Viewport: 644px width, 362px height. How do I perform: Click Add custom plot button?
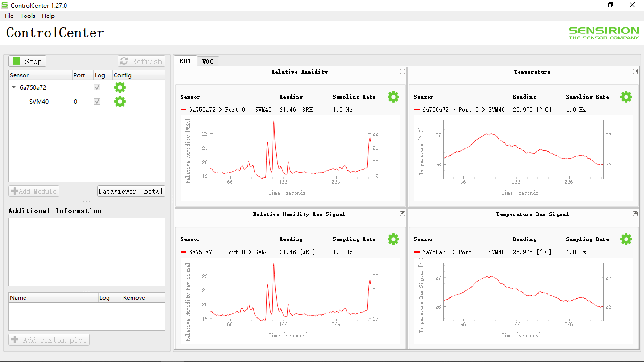pos(49,340)
